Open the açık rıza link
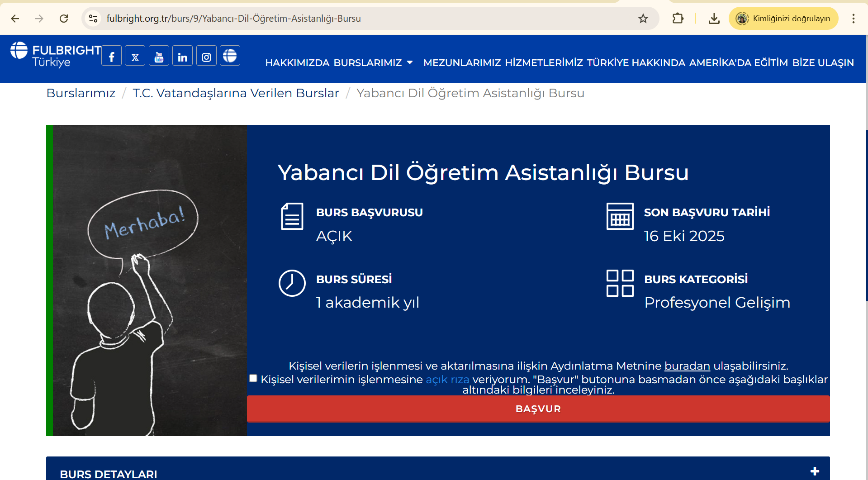868x480 pixels. (x=447, y=380)
